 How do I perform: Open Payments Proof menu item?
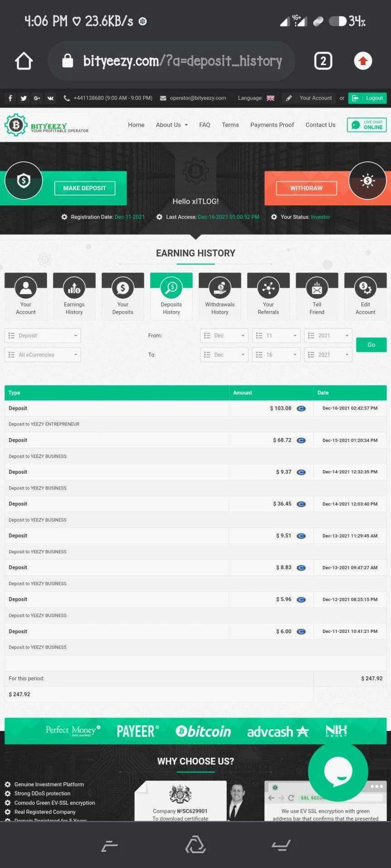click(272, 125)
